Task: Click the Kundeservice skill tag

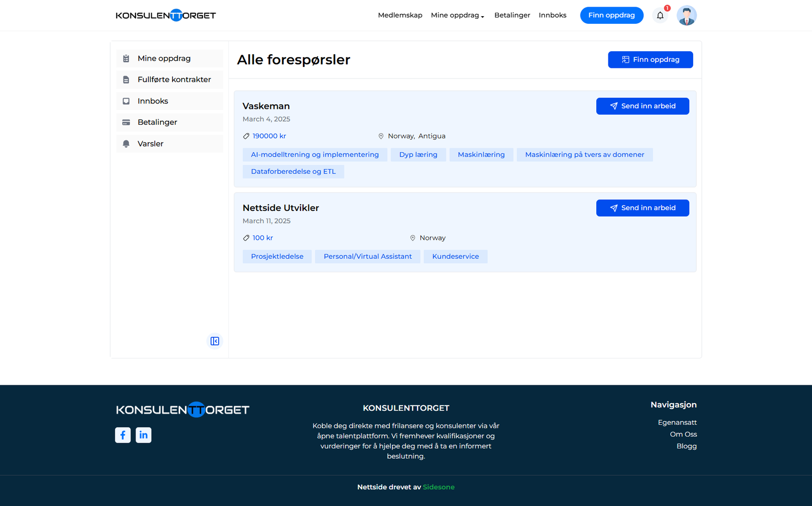Action: pos(455,257)
